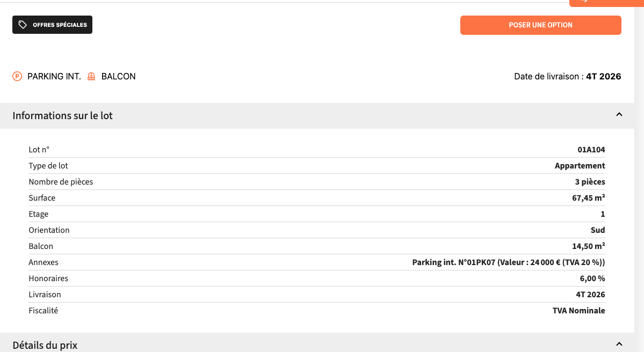Image resolution: width=644 pixels, height=352 pixels.
Task: Click the Surface value 67,45 m²
Action: point(588,198)
